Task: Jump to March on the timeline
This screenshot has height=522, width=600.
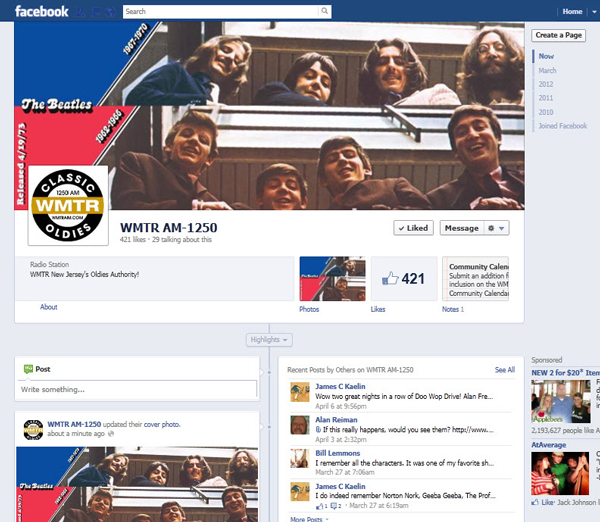Action: click(x=547, y=70)
